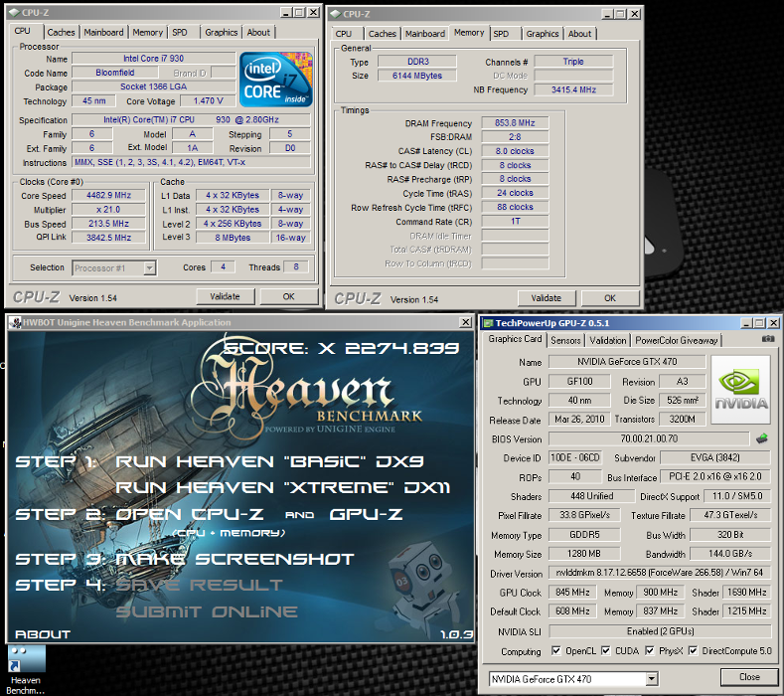The image size is (784, 696).
Task: Run Heaven "Basic" DX9 benchmark
Action: (269, 461)
